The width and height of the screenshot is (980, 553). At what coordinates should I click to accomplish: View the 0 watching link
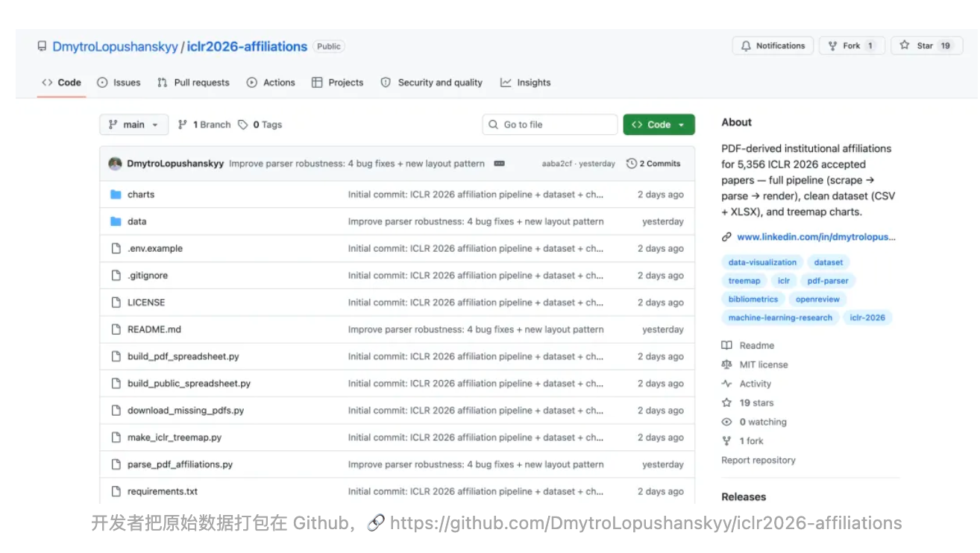754,422
